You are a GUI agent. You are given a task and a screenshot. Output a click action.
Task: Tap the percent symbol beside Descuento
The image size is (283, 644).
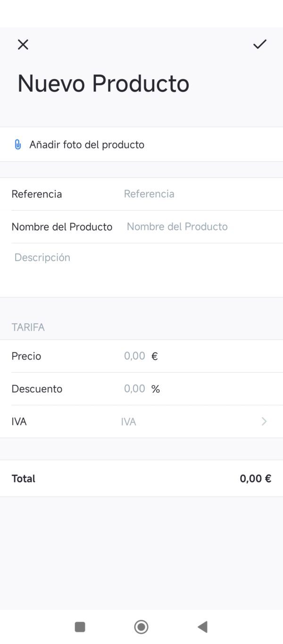coord(156,389)
